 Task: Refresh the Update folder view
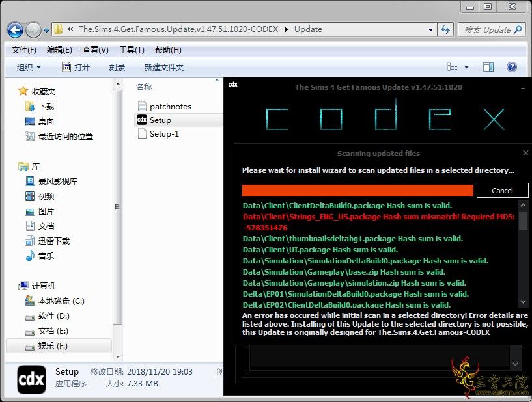click(445, 29)
